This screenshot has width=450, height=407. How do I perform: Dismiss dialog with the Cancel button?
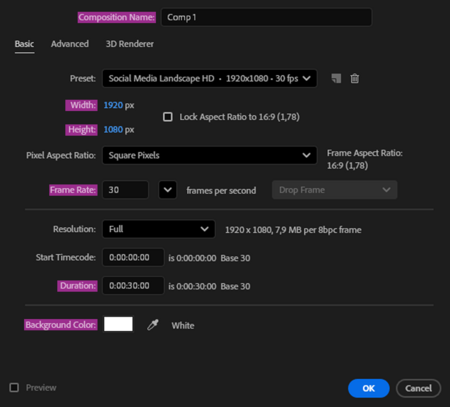click(418, 388)
